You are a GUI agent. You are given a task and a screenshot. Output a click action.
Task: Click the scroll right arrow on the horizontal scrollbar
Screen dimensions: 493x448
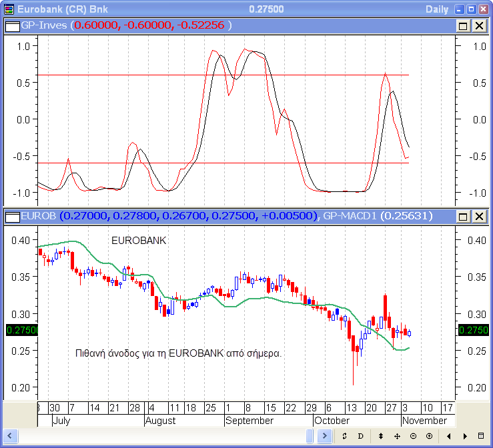click(325, 436)
